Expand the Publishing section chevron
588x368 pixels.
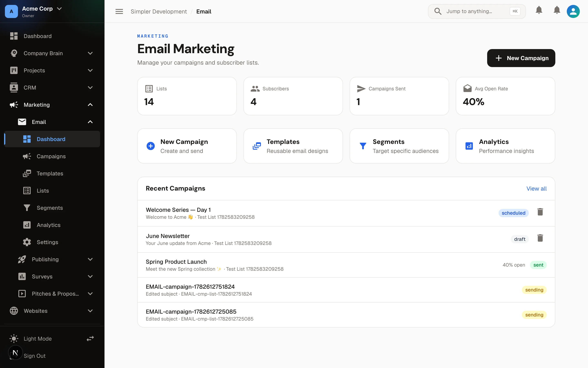pyautogui.click(x=90, y=259)
